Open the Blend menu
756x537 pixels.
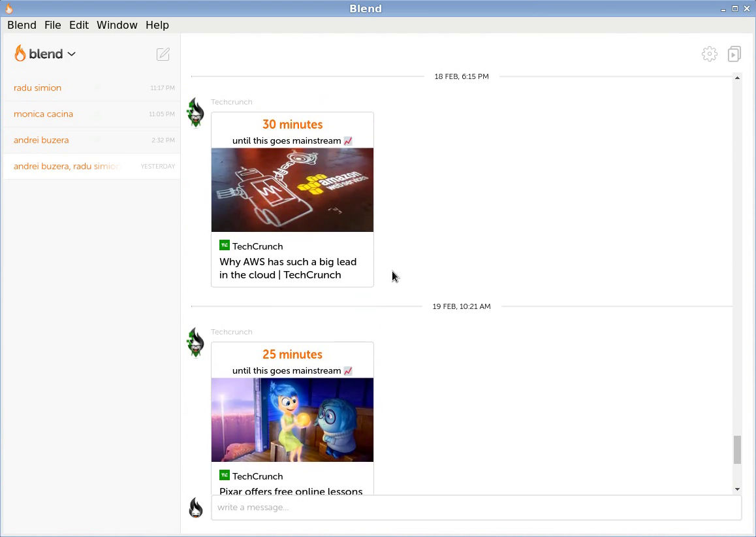22,25
